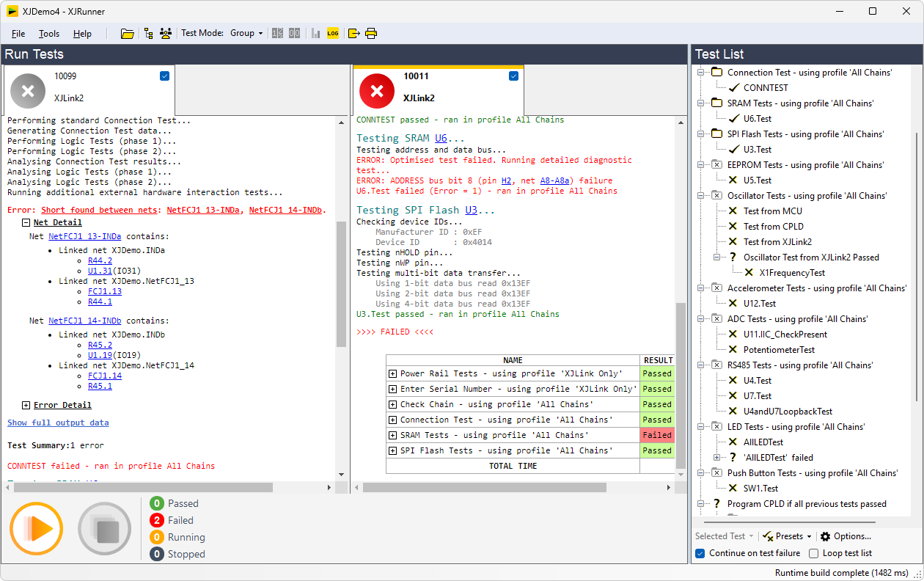Open the R44.2 link
Screen dimensions: 924x581
(100, 260)
